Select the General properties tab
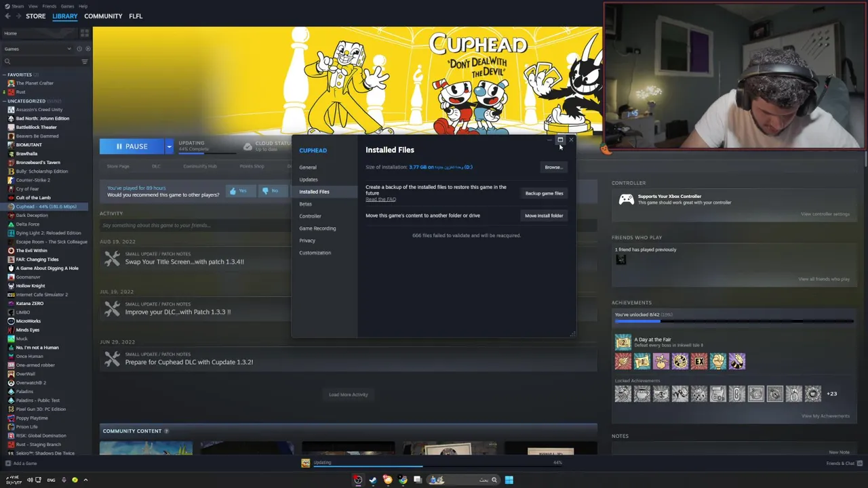This screenshot has width=868, height=488. (x=324, y=167)
